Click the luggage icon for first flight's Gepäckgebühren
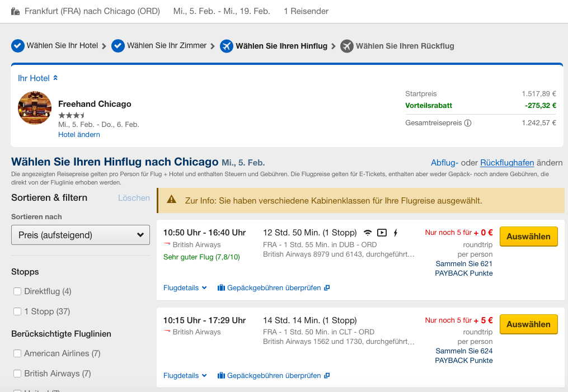The width and height of the screenshot is (568, 392). click(221, 288)
